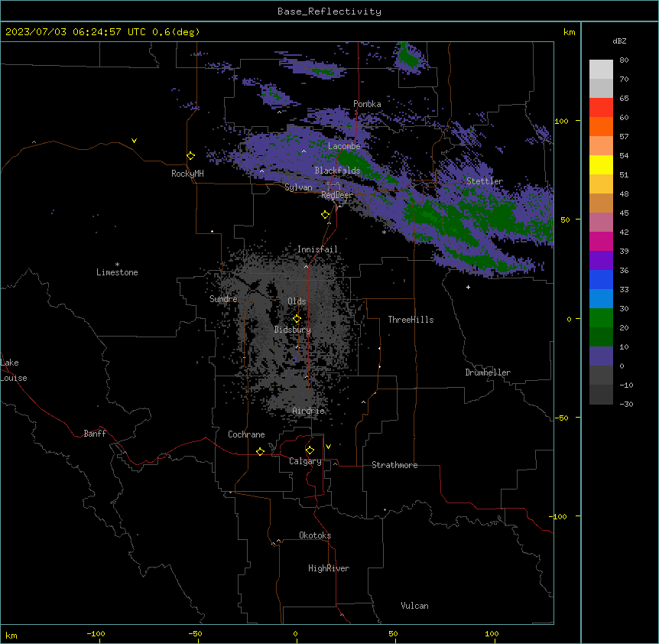Viewport: 659px width, 644px height.
Task: Click the RockyMH label
Action: [x=187, y=174]
